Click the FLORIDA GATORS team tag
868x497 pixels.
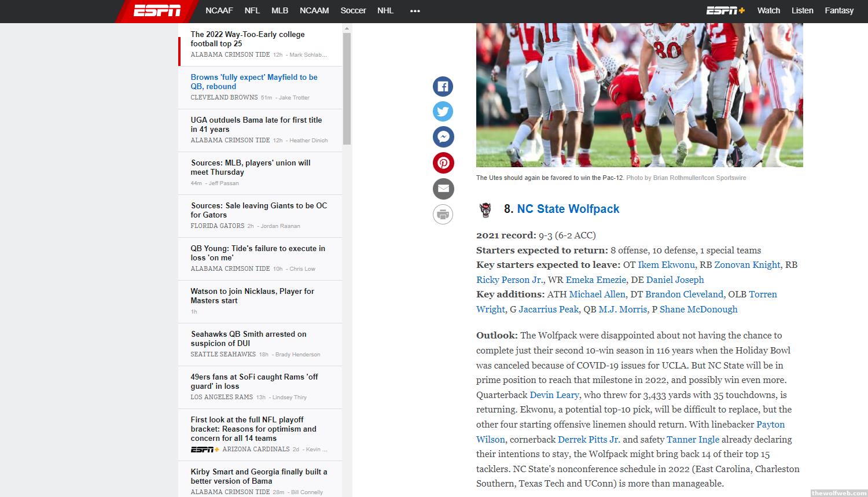(218, 226)
